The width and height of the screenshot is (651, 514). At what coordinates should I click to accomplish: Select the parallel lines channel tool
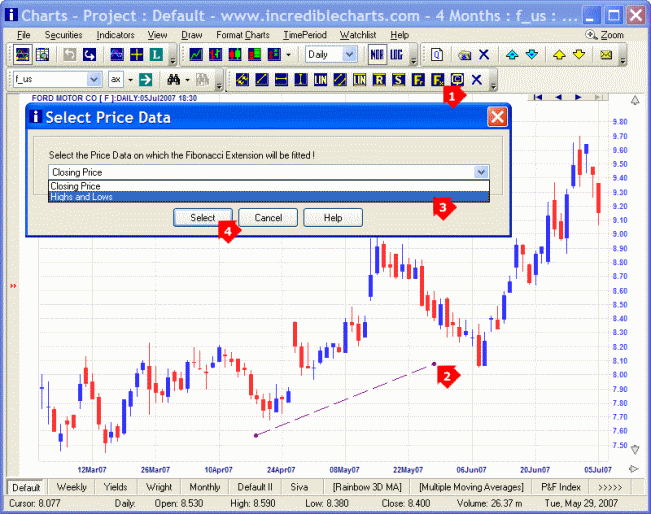(340, 79)
